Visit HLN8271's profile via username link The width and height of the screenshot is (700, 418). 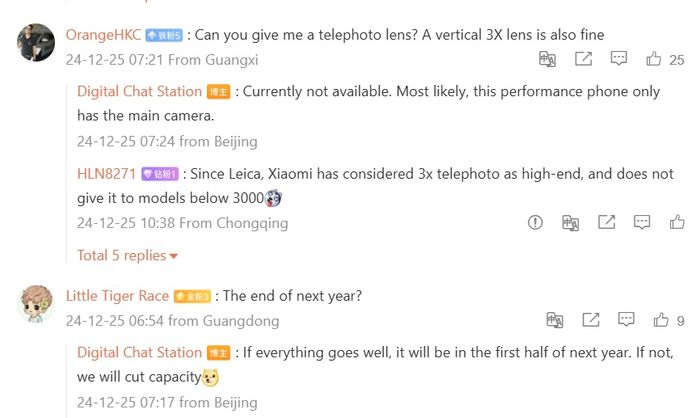106,173
